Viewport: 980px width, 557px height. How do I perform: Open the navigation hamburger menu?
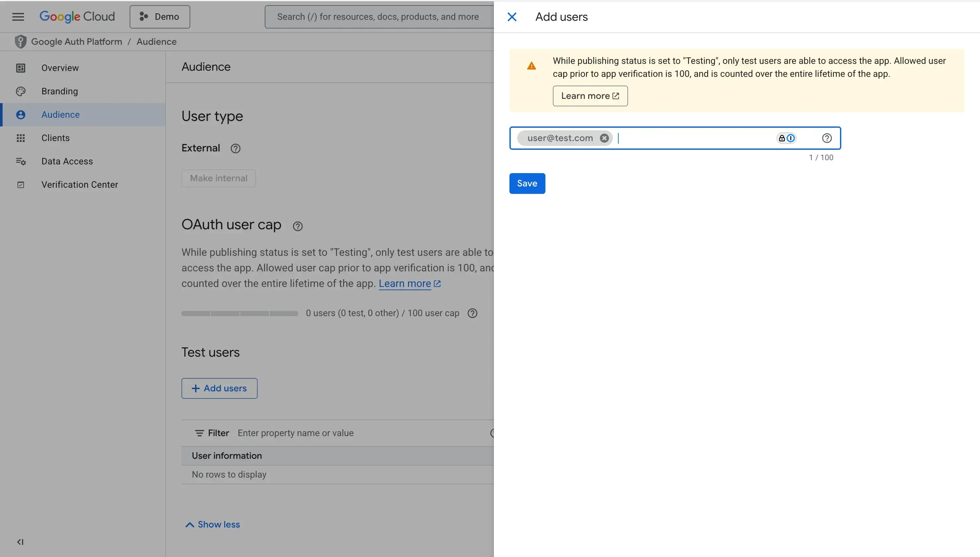point(17,17)
